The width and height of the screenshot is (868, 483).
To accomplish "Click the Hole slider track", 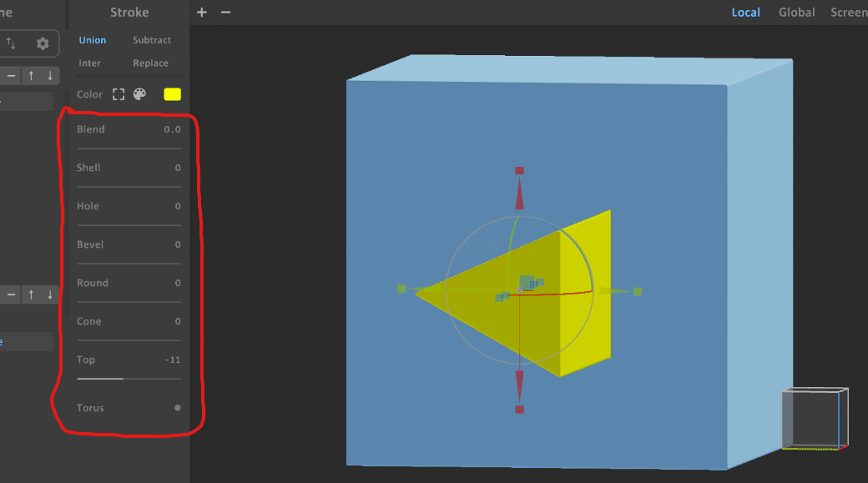I will (129, 225).
